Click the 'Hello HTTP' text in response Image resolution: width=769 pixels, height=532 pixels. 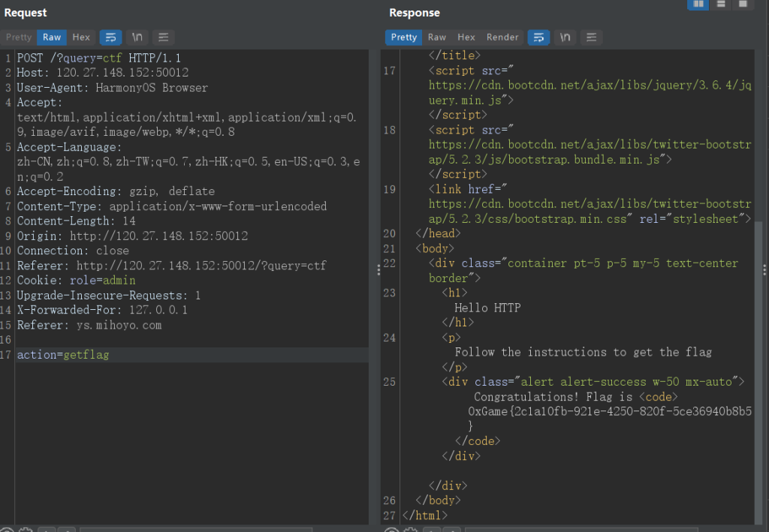point(487,308)
